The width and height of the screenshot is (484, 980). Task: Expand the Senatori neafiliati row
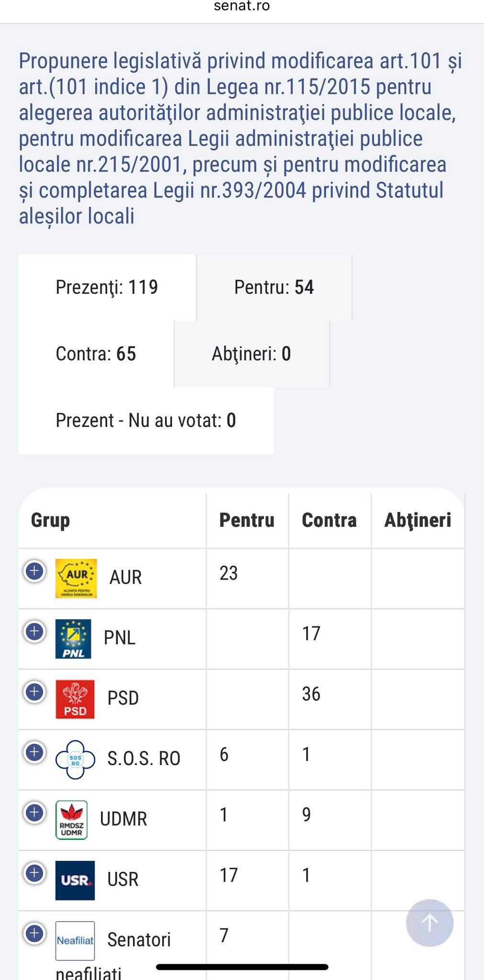(34, 933)
